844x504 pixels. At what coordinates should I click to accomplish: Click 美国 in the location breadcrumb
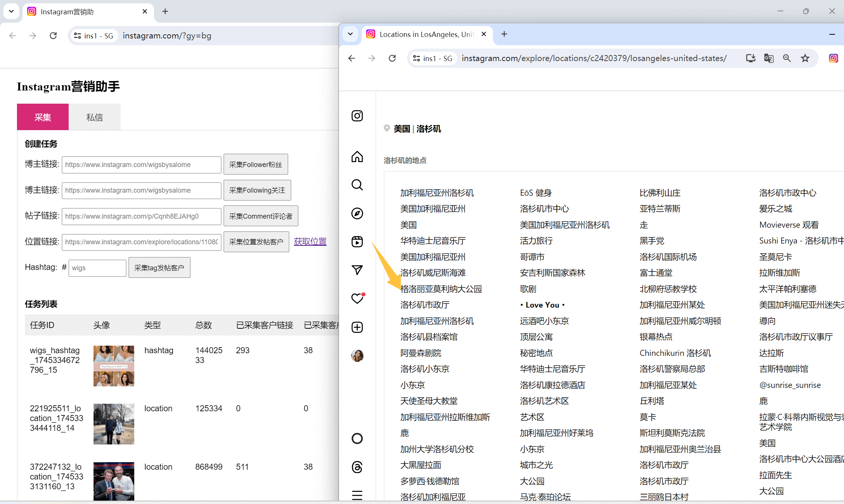tap(402, 129)
